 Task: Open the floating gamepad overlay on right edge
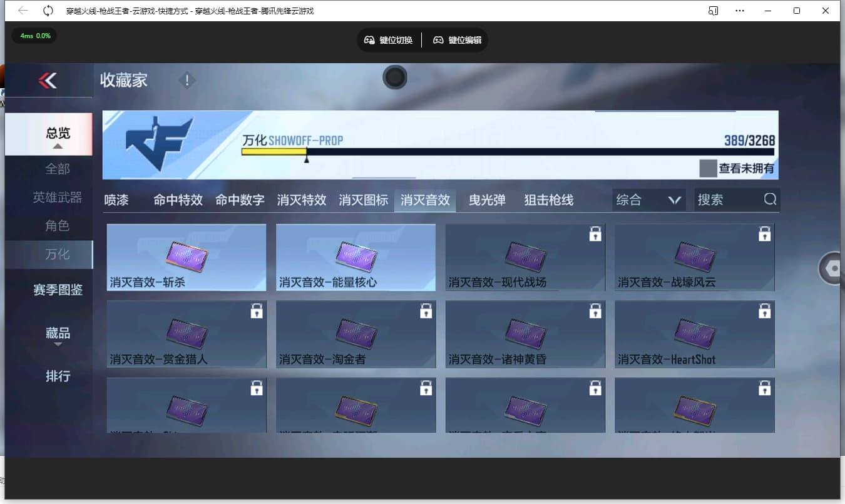pyautogui.click(x=832, y=268)
